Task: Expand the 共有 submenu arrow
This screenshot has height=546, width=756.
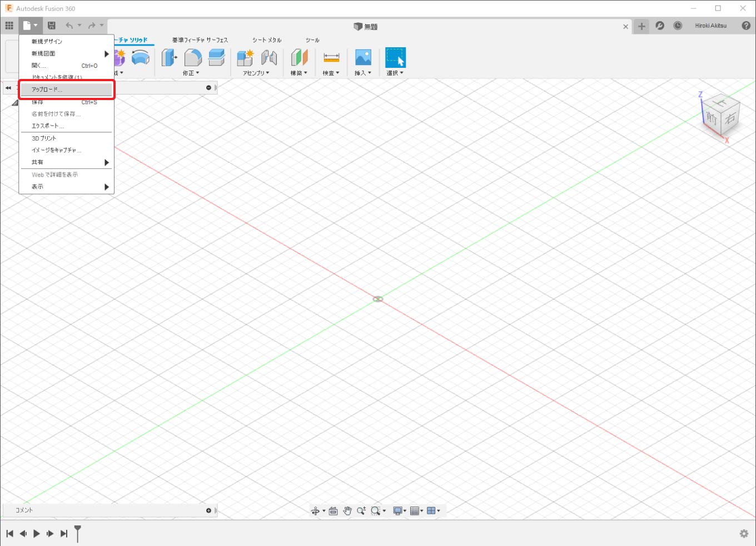Action: pyautogui.click(x=107, y=162)
